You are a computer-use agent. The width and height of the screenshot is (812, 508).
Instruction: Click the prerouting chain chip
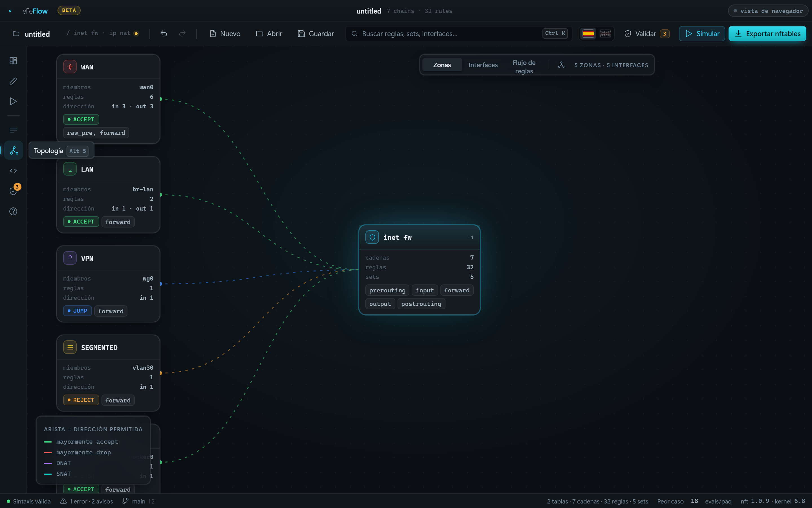(387, 290)
